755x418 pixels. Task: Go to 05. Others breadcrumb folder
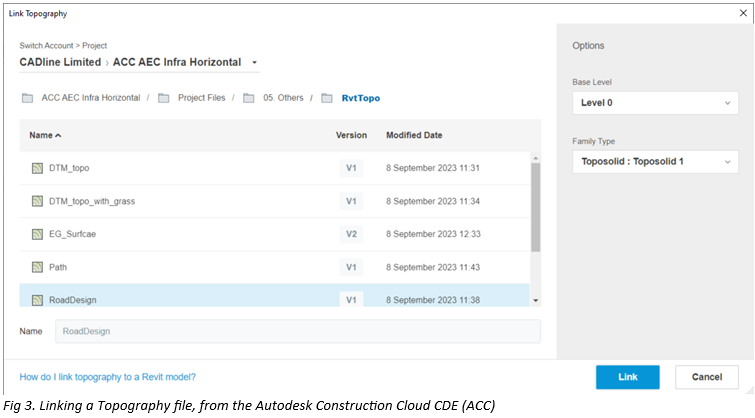pos(283,98)
